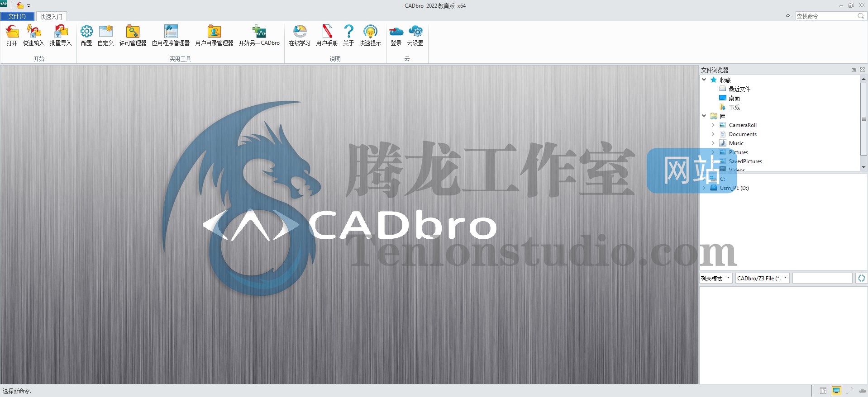Screen dimensions: 868x397
Task: Start another CADbro instance with 开始另一CADbro
Action: 259,35
